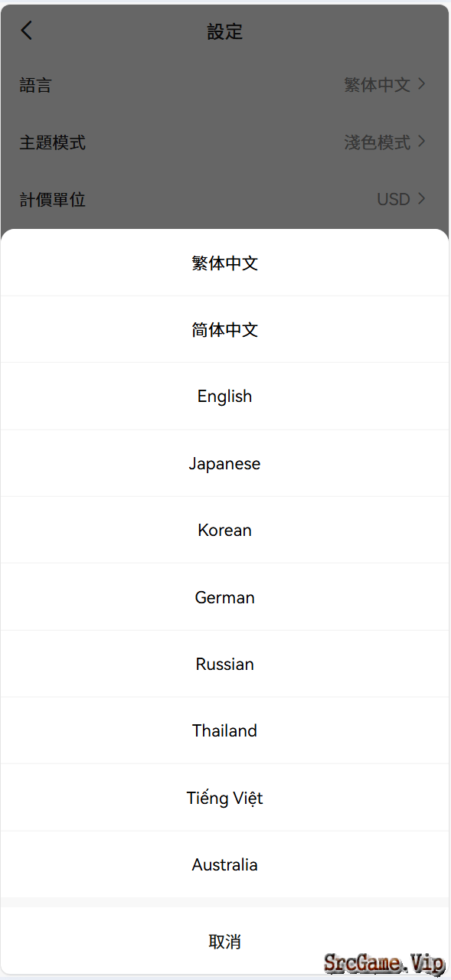Click the 主題模式 row label
The height and width of the screenshot is (980, 451).
pos(52,142)
